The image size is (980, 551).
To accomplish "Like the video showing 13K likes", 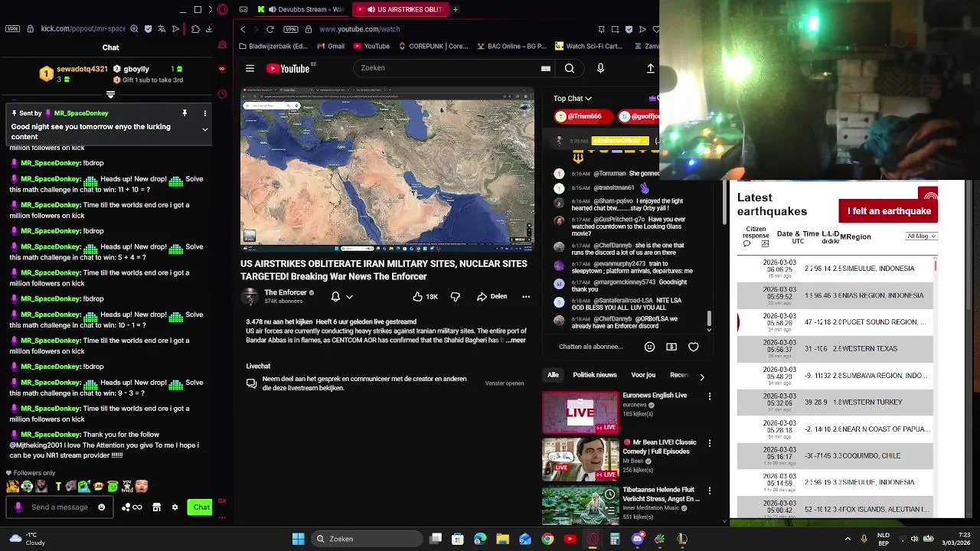I will [x=426, y=296].
